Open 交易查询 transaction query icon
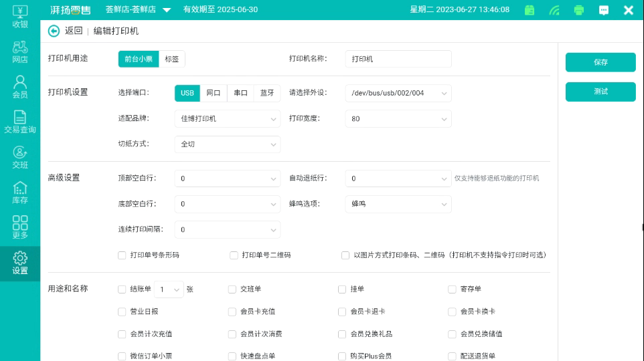 [x=20, y=122]
